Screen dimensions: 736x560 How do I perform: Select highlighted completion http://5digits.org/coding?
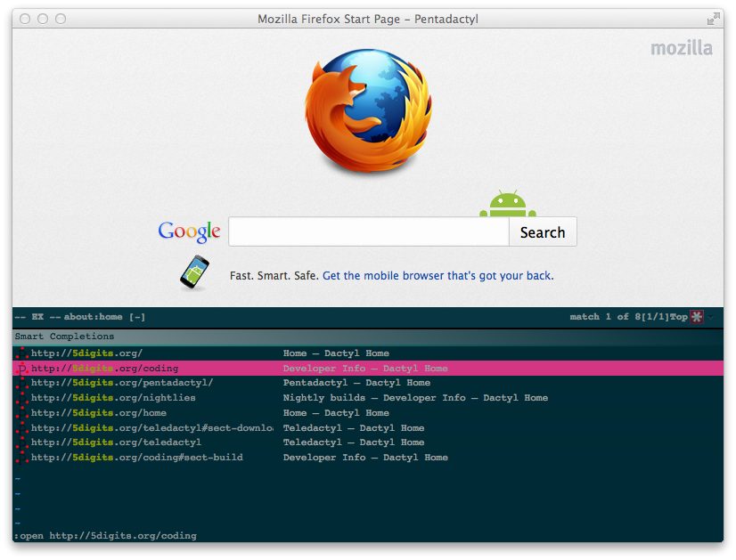click(368, 369)
